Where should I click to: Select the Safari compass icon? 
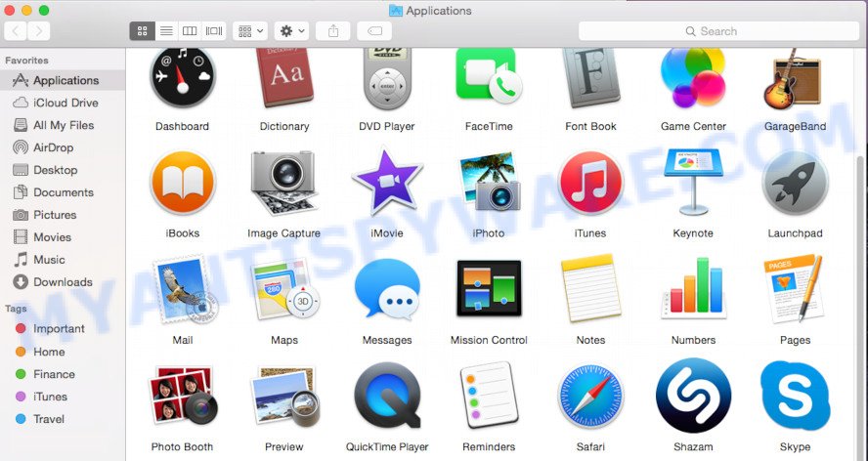click(x=590, y=397)
